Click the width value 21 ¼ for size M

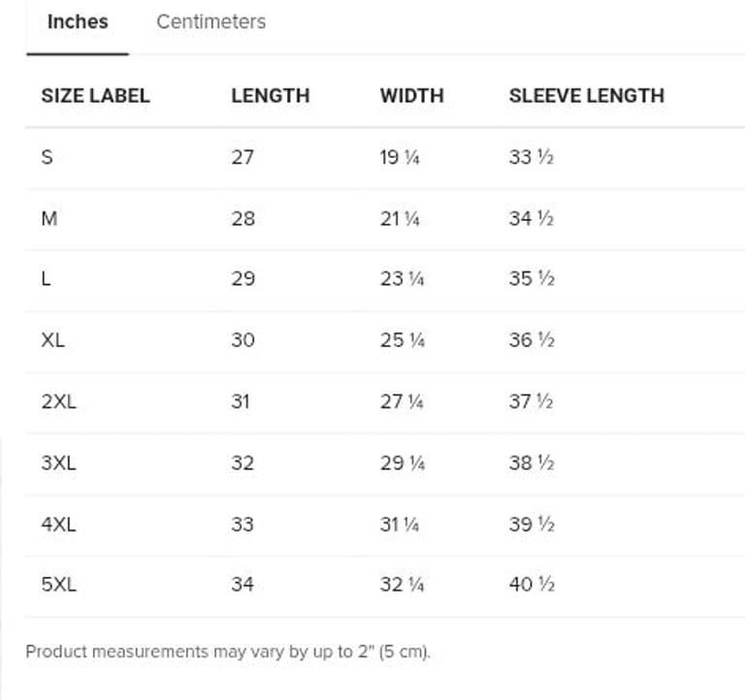[400, 218]
